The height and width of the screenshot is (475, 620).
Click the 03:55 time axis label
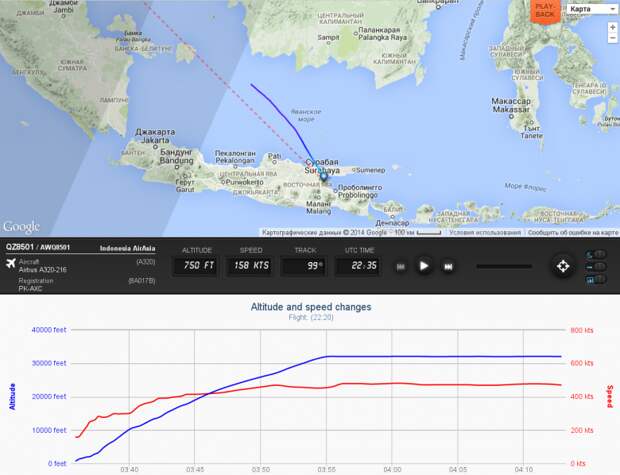pyautogui.click(x=326, y=469)
